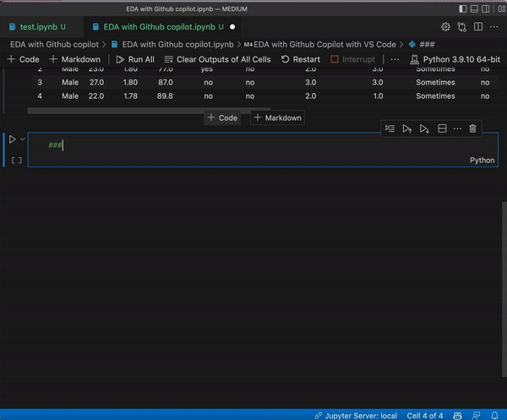Click 'Jupyter Server: local' status item
507x420 pixels.
coord(356,416)
